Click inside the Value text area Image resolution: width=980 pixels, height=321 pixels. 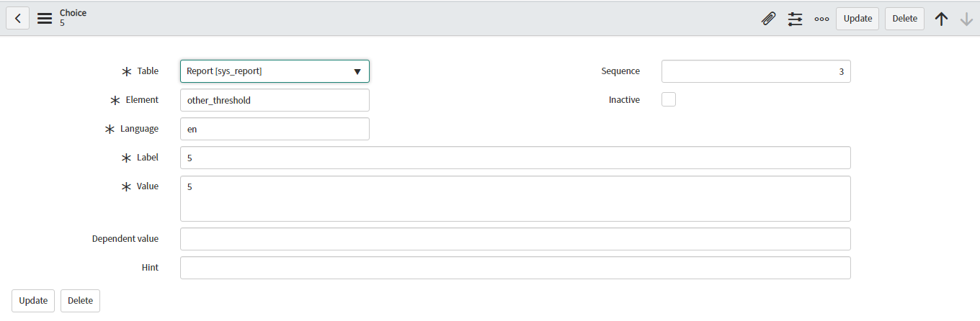(515, 198)
